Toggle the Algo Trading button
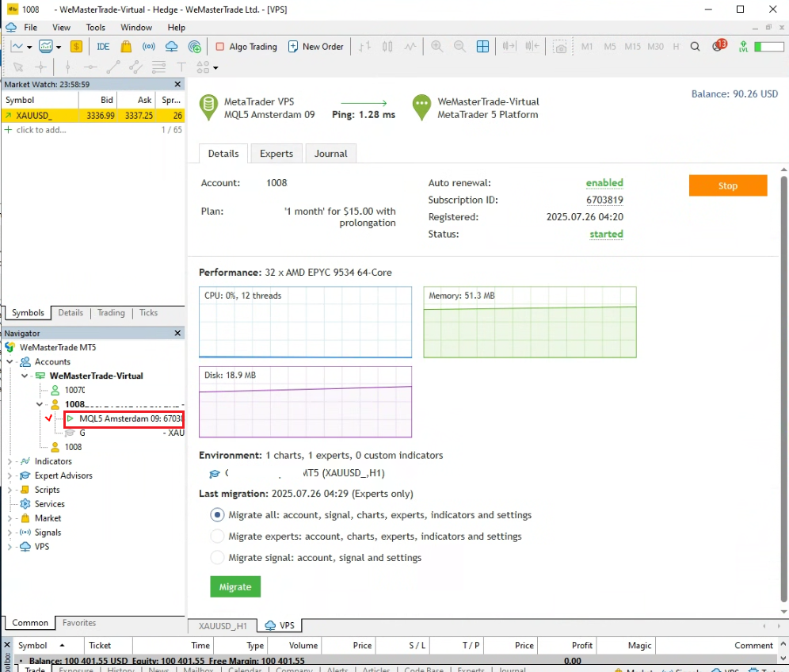789x672 pixels. point(246,47)
